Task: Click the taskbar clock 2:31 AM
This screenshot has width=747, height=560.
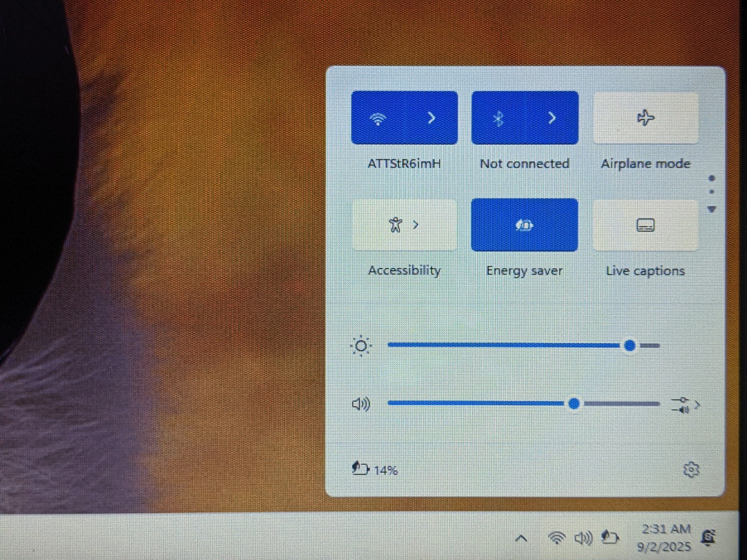Action: click(x=665, y=538)
